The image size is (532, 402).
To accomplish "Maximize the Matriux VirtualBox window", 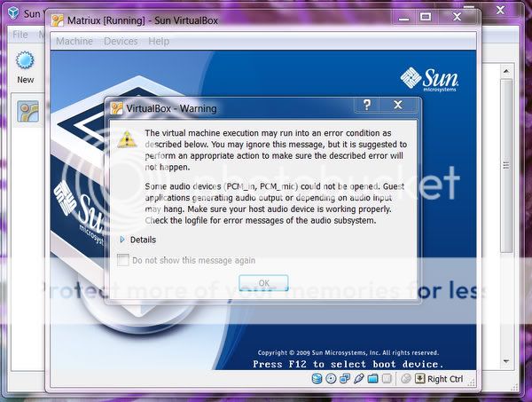I will pyautogui.click(x=426, y=17).
